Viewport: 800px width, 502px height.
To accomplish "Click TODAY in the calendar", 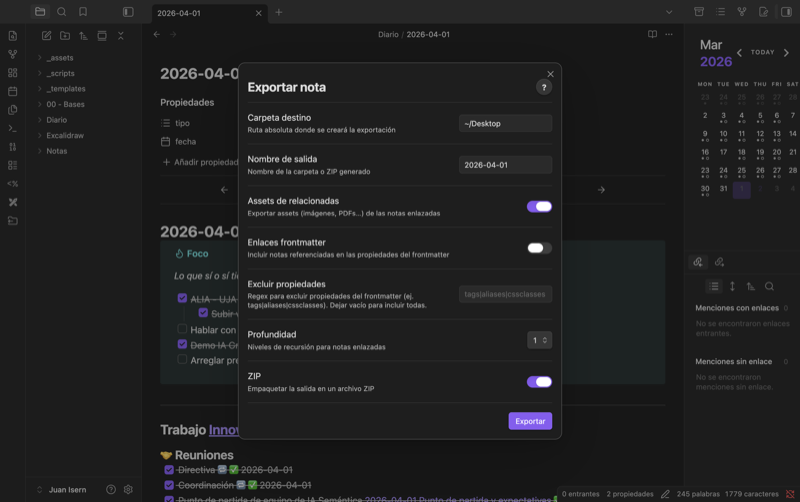I will click(762, 52).
